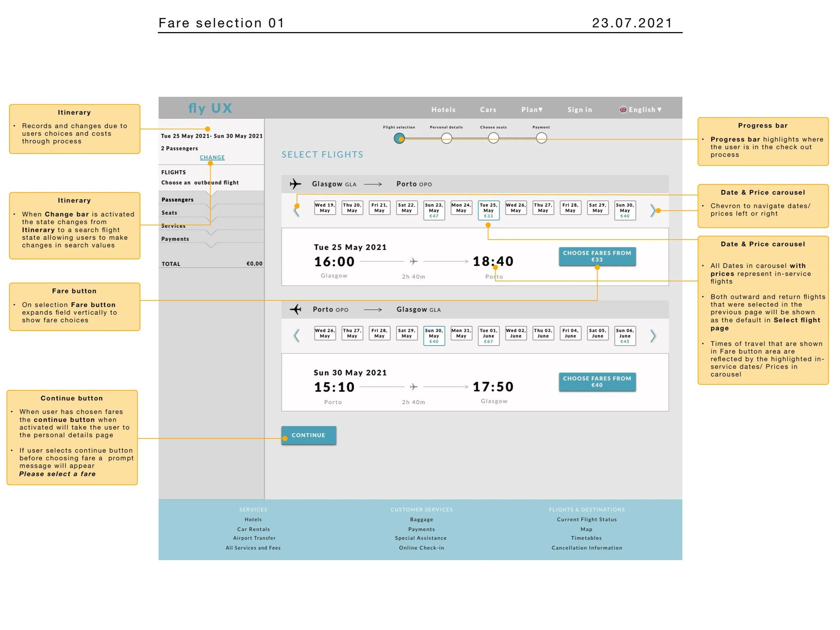Click the CHOOSE FARES FROM €33 button
Viewport: 840px width, 630px height.
coord(597,257)
